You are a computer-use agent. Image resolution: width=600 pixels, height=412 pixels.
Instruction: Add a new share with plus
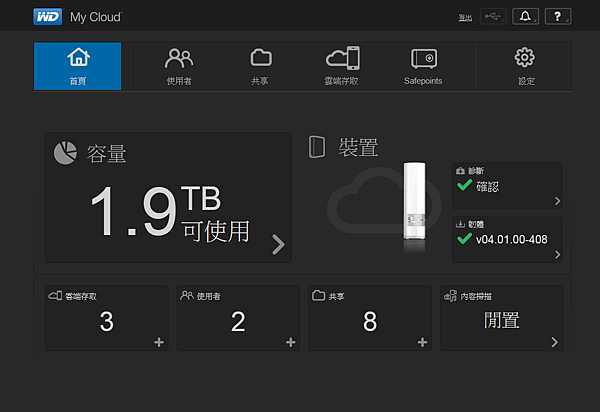point(422,342)
